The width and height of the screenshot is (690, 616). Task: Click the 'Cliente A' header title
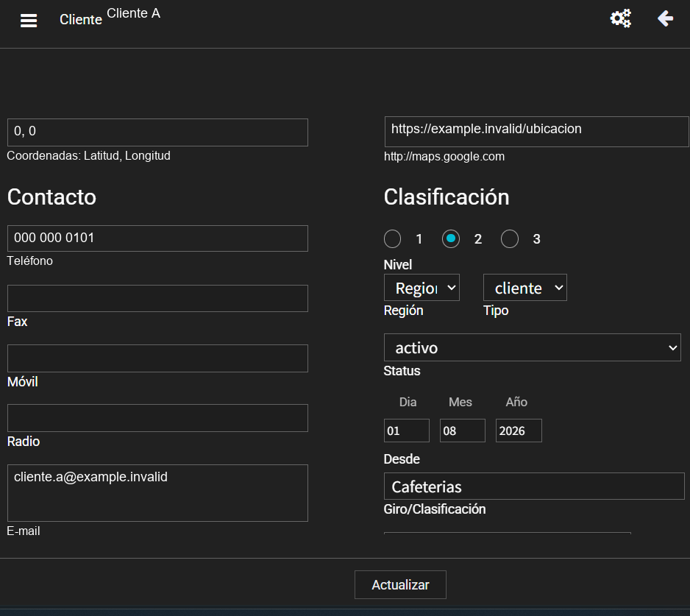click(x=133, y=13)
